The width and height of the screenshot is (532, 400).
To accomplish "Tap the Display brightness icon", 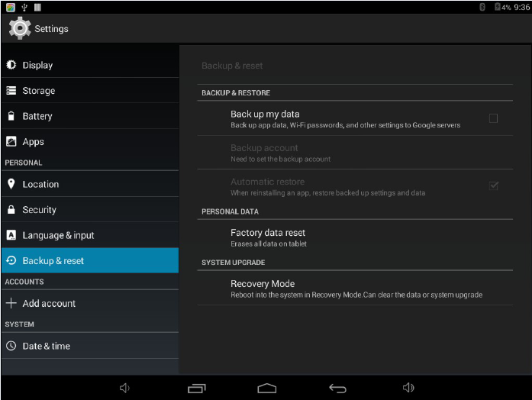I will 11,64.
